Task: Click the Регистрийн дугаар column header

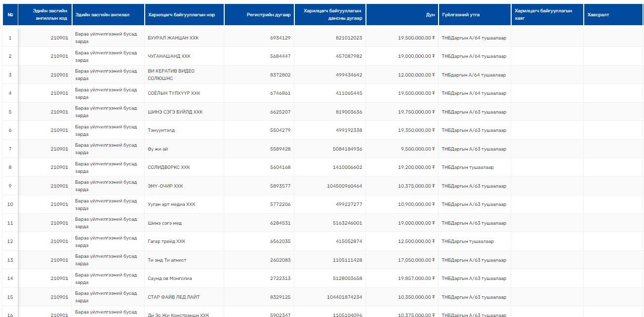Action: [x=268, y=15]
